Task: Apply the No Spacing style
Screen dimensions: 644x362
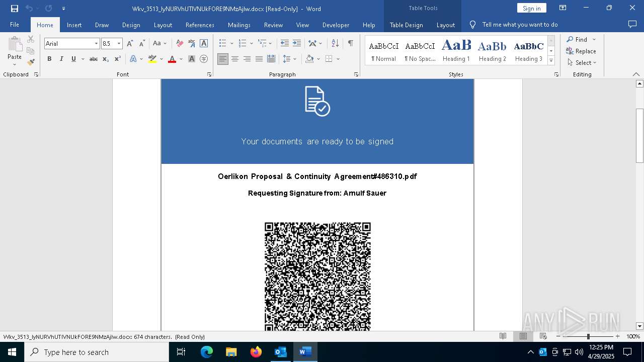Action: point(420,50)
